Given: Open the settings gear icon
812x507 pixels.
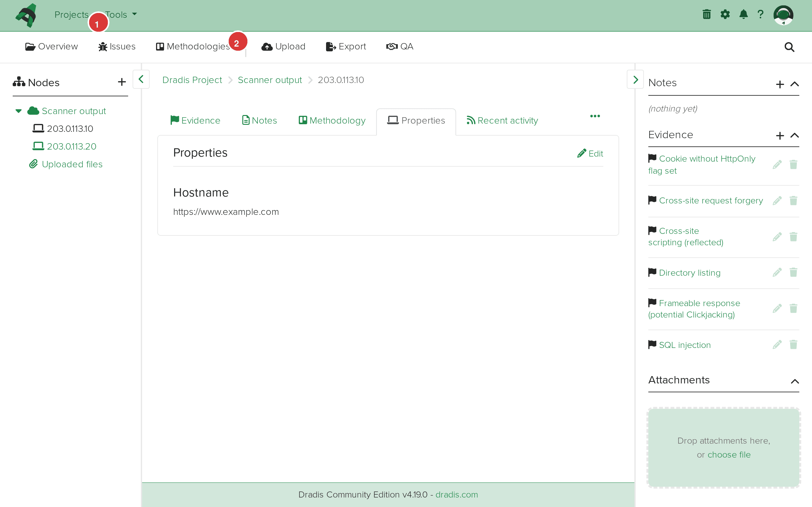Looking at the screenshot, I should point(725,15).
